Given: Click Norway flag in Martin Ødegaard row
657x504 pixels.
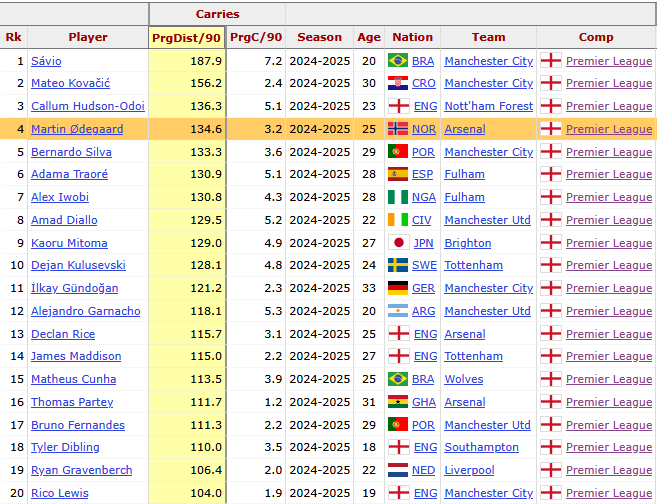Looking at the screenshot, I should click(398, 129).
